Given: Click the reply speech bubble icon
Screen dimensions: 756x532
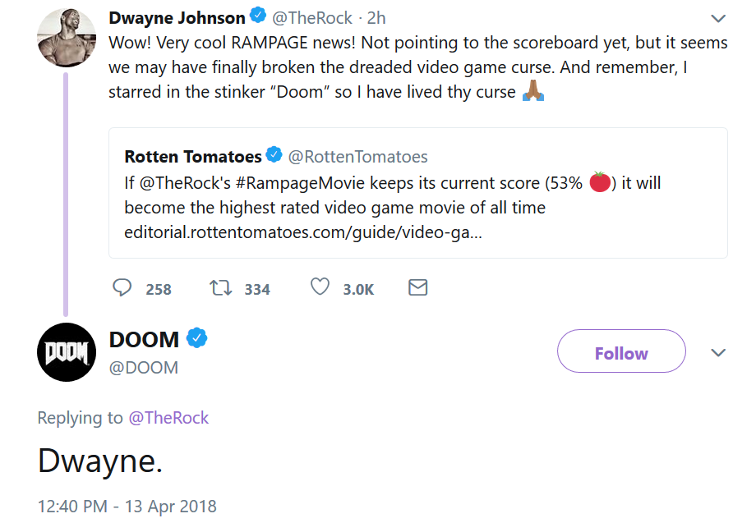Looking at the screenshot, I should 122,287.
